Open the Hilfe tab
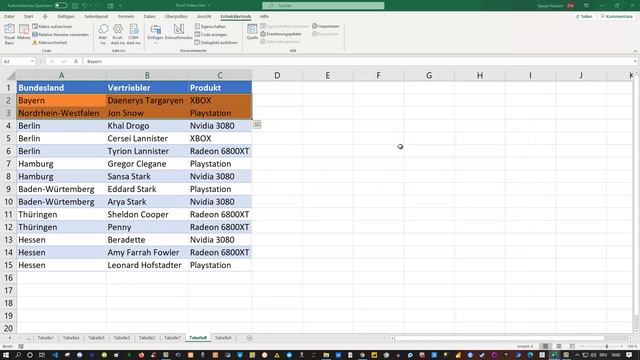 click(264, 16)
